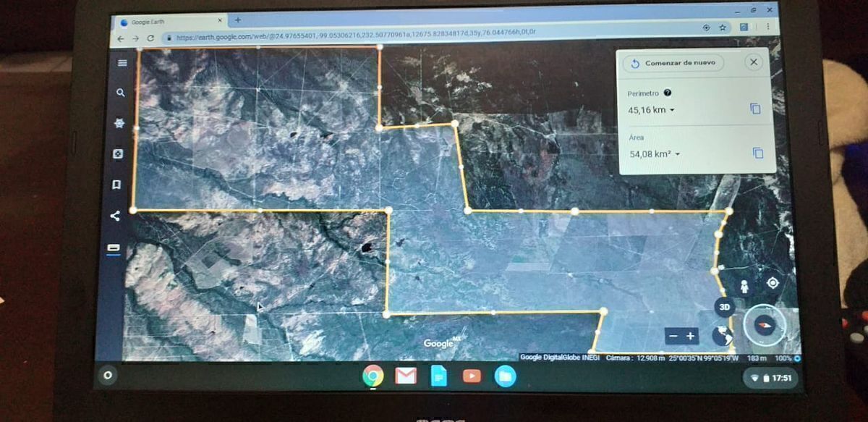This screenshot has width=868, height=422.
Task: Open system tray showing 17:51
Action: click(x=771, y=378)
